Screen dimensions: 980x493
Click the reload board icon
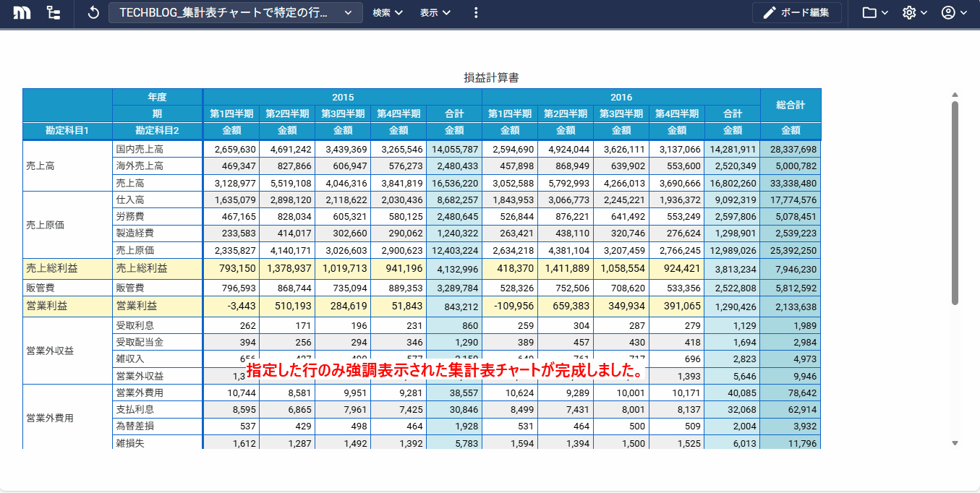[93, 12]
